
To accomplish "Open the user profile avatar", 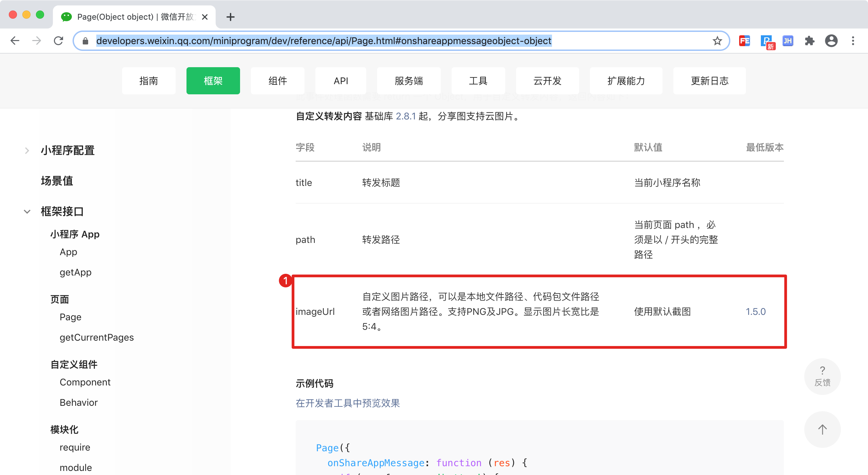I will [x=831, y=41].
